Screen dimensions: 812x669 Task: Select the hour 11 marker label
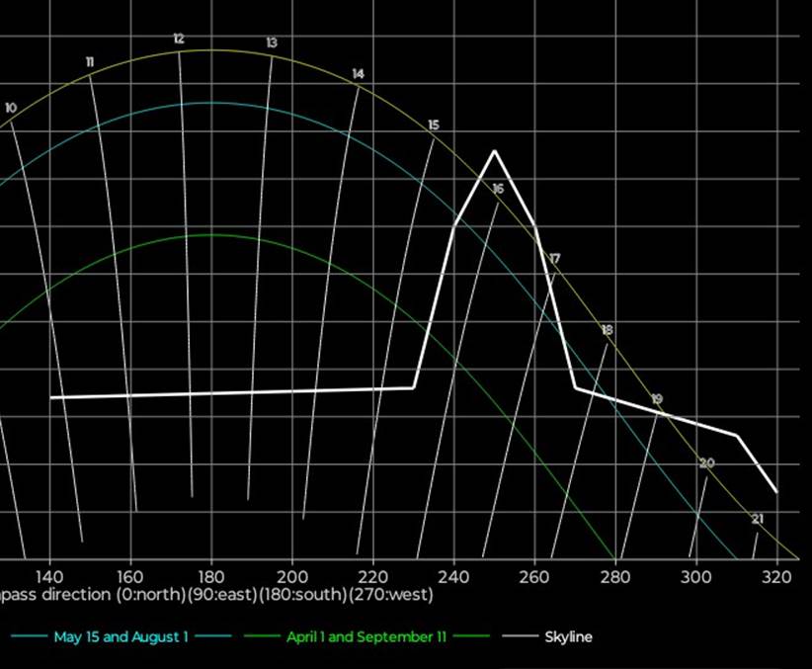[x=90, y=62]
